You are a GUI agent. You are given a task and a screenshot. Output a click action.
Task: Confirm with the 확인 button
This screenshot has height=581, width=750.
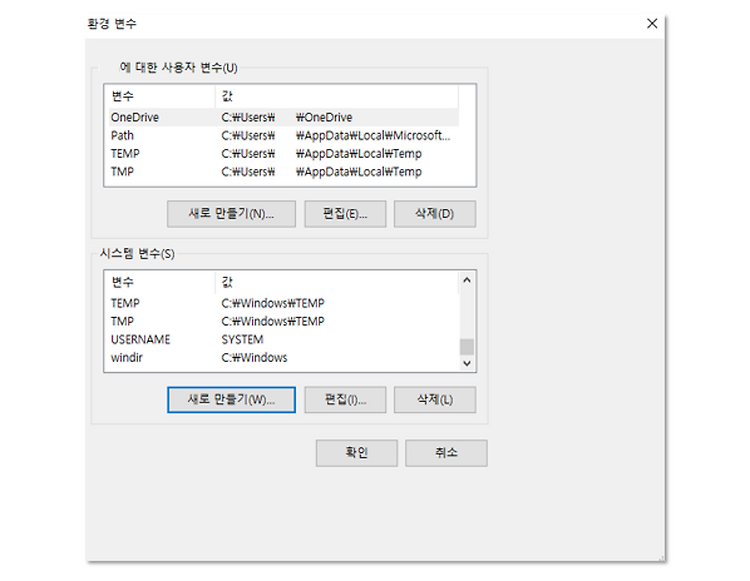[x=357, y=453]
